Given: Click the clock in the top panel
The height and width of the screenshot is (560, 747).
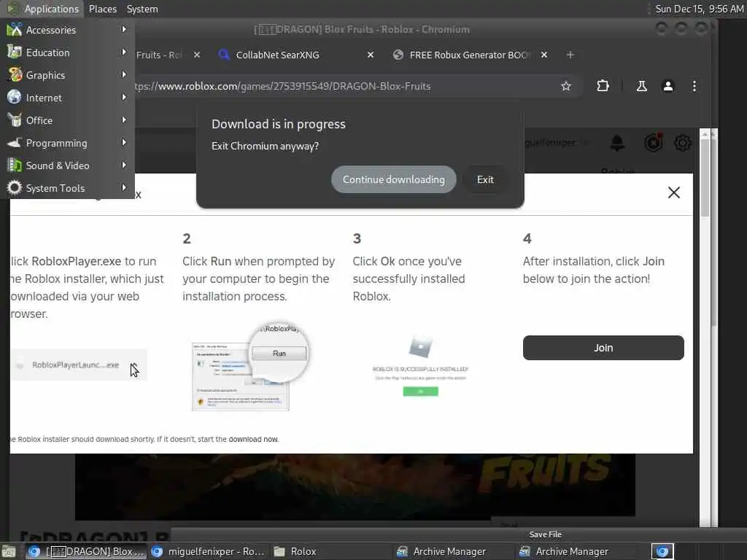Looking at the screenshot, I should click(x=699, y=9).
